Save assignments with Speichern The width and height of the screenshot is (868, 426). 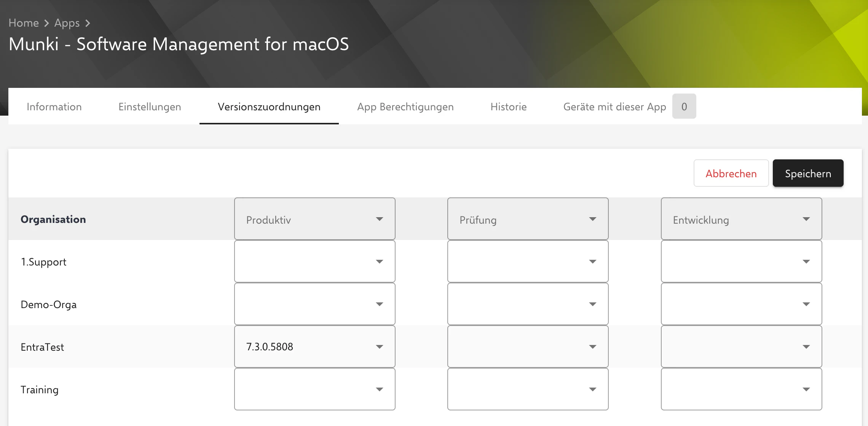pos(808,173)
